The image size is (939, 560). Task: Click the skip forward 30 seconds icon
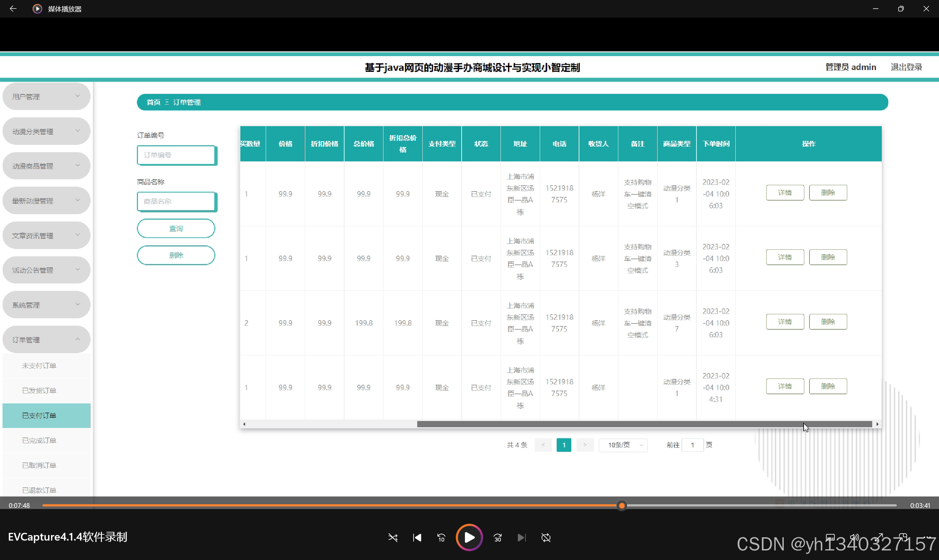pyautogui.click(x=498, y=538)
